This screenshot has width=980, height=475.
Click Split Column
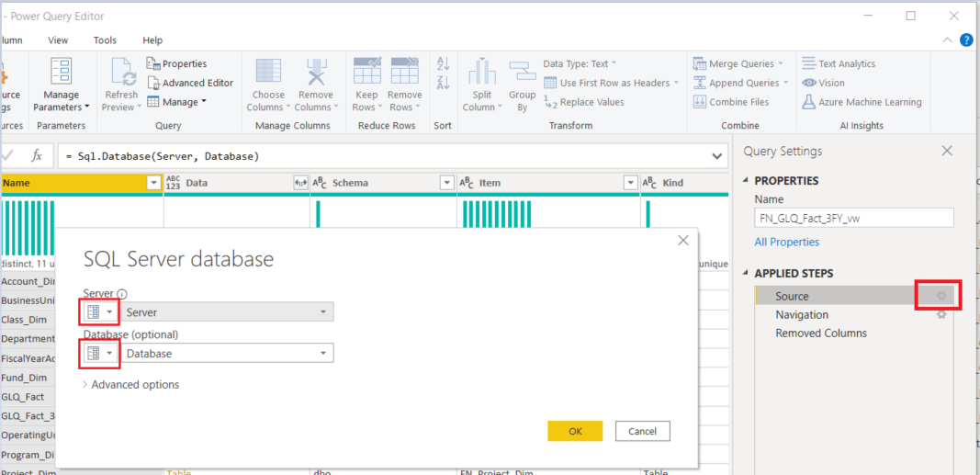(482, 86)
